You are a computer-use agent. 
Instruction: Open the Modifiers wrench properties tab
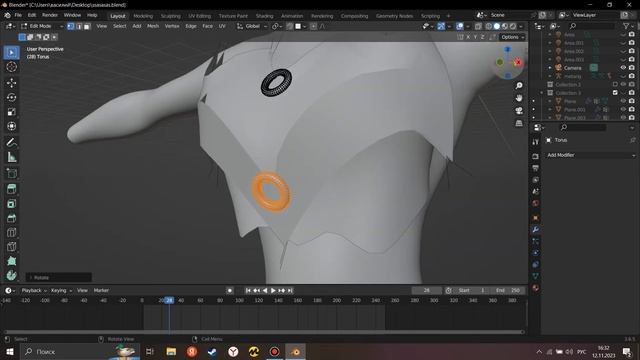536,230
